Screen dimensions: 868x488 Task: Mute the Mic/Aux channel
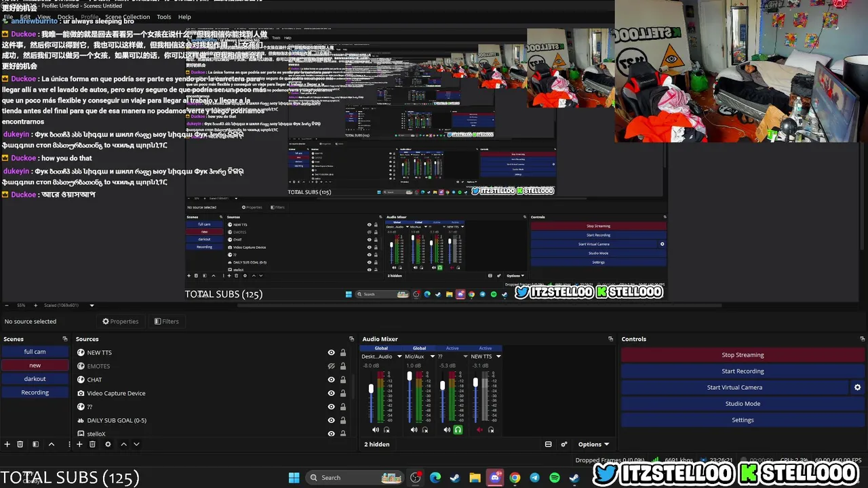click(x=414, y=430)
